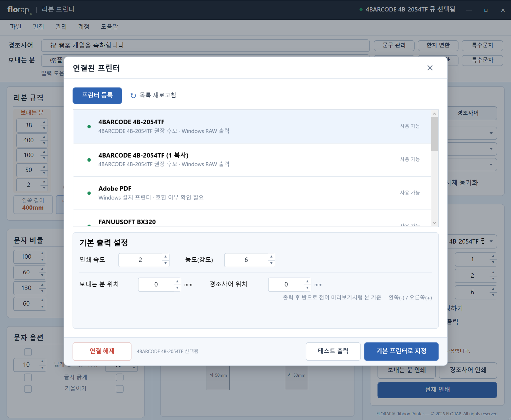This screenshot has width=511, height=420.
Task: Increase the 10 value in 문자 옵션
Action: click(x=42, y=362)
